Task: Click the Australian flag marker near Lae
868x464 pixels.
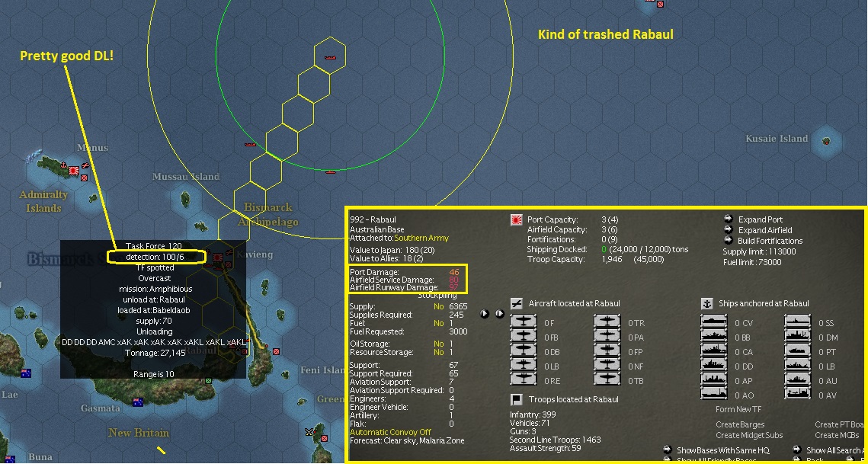Action: (25, 373)
